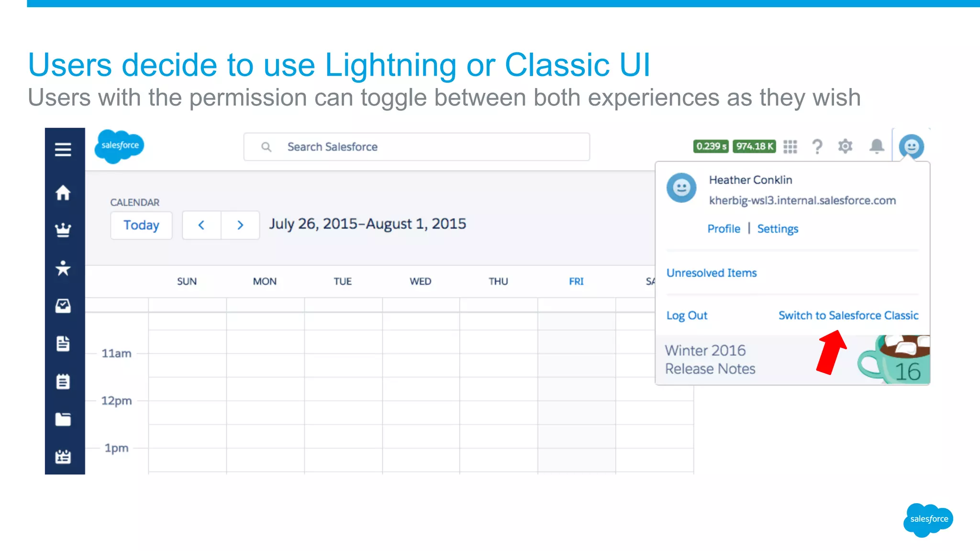Open Winter 2016 Release Notes banner
The height and width of the screenshot is (551, 980).
tap(710, 360)
